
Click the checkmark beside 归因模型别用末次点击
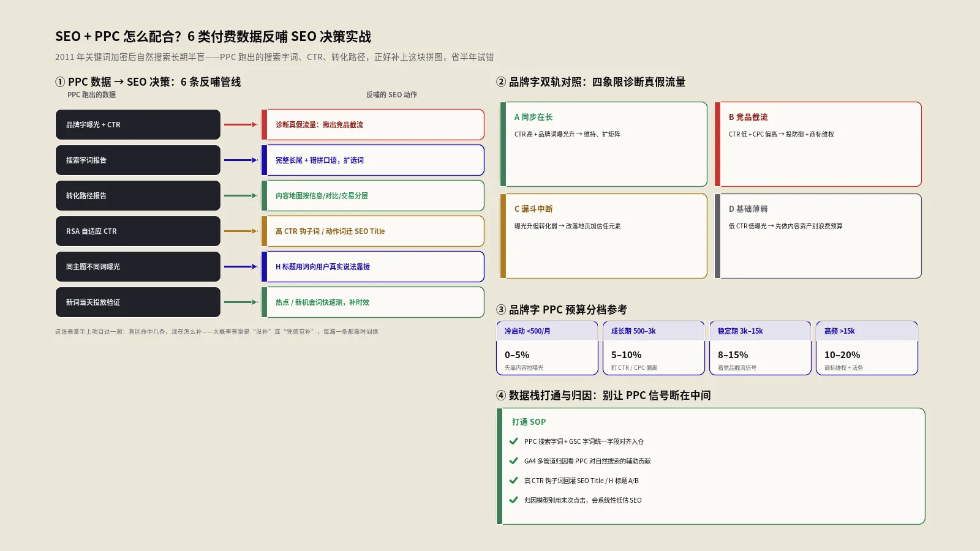513,500
